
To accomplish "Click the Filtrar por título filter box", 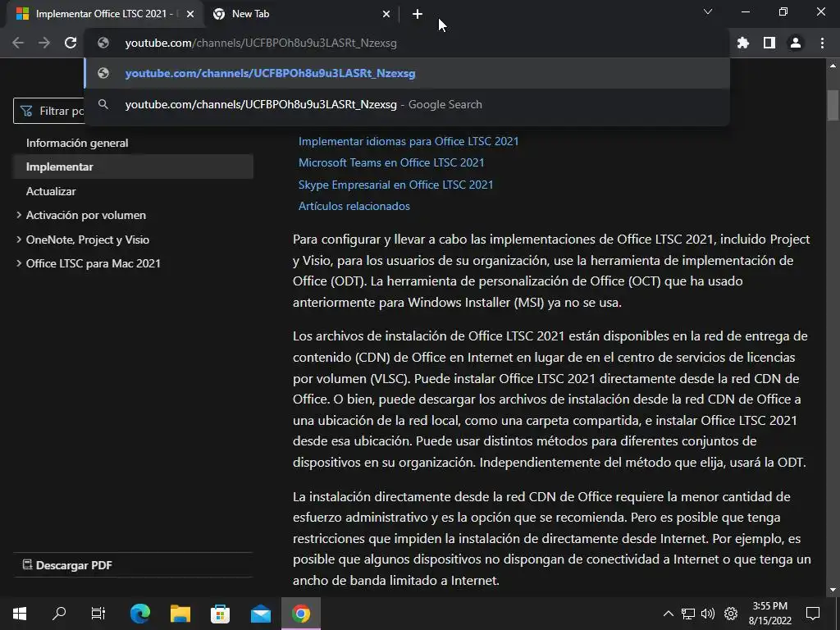I will coord(48,111).
